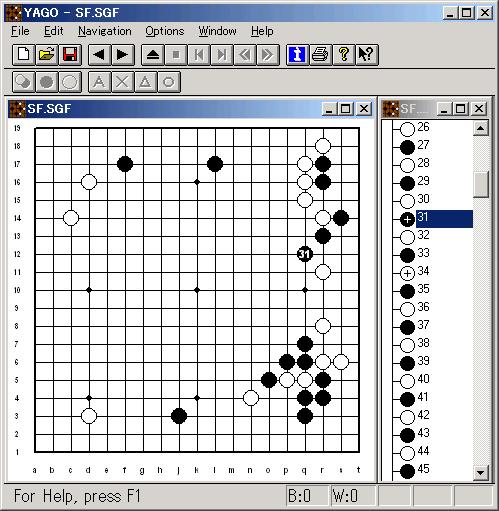The width and height of the screenshot is (499, 511).
Task: Open the Options menu
Action: pos(165,31)
